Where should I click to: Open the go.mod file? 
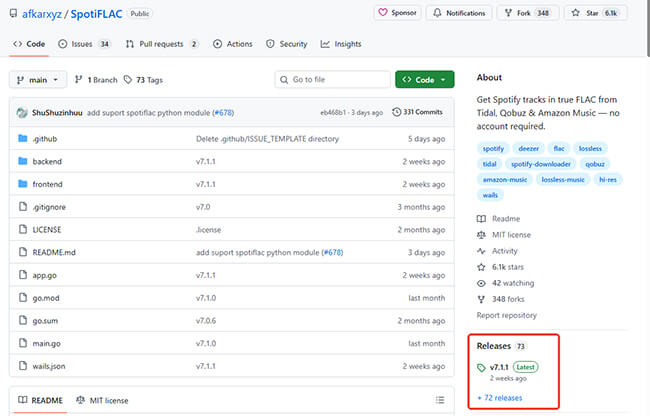click(46, 298)
